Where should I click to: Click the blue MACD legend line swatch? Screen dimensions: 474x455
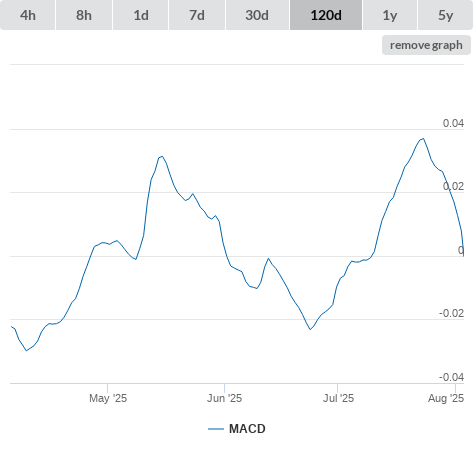(216, 429)
